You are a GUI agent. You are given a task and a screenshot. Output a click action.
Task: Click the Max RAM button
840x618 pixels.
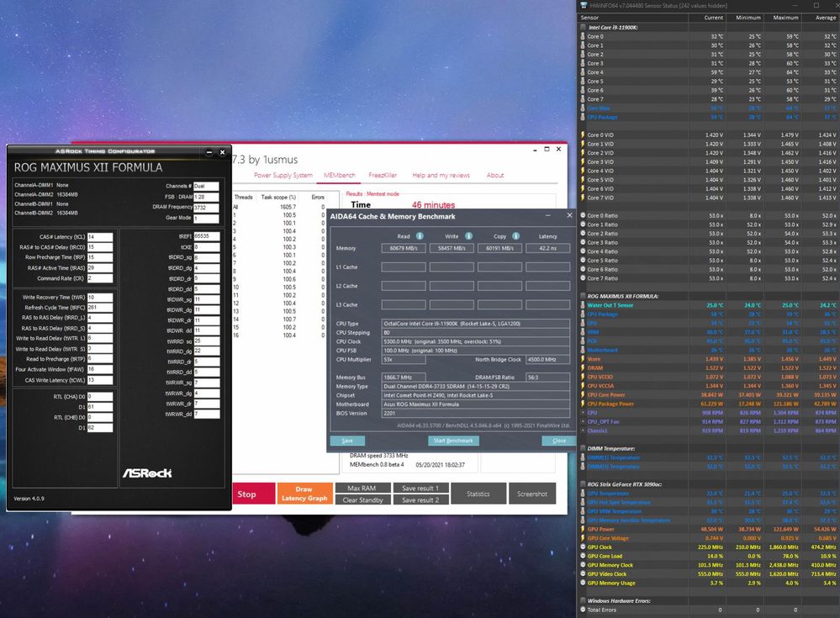[362, 488]
